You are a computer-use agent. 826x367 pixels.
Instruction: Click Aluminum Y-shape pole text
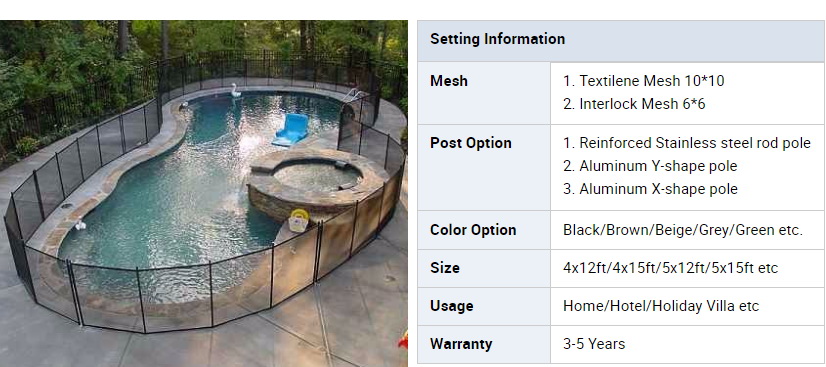point(650,166)
